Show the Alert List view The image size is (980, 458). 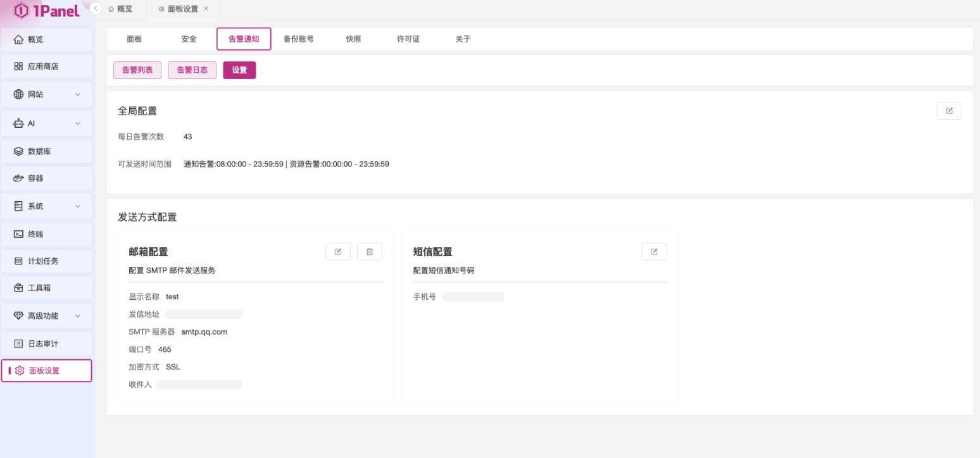[137, 70]
